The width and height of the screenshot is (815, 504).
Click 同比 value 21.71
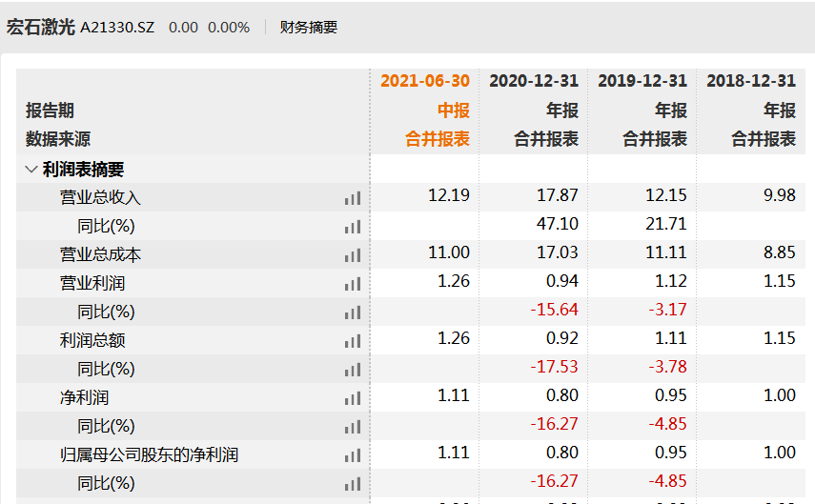click(x=666, y=224)
